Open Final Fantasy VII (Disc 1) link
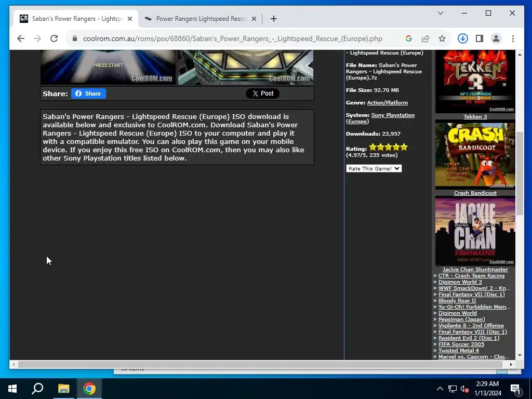The width and height of the screenshot is (532, 399). 472,295
